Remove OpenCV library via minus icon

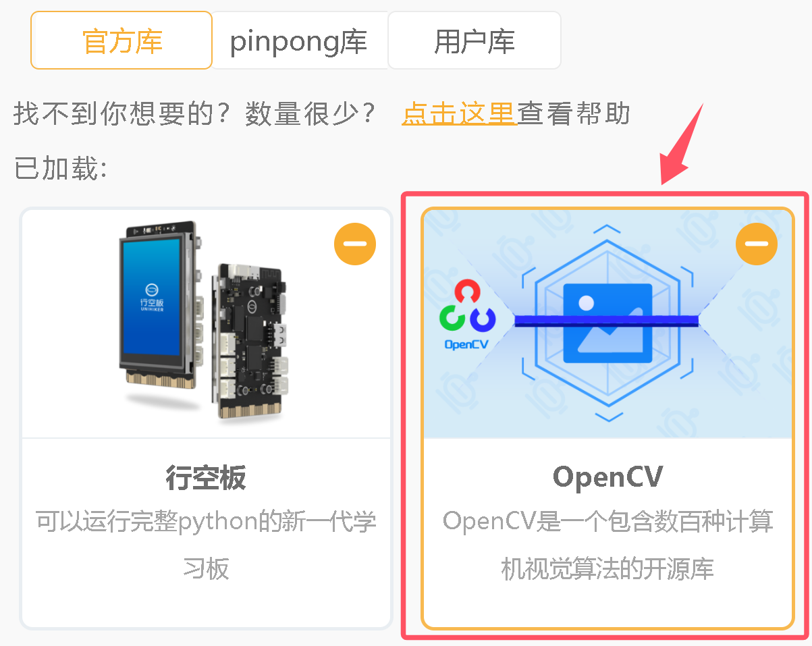point(757,244)
